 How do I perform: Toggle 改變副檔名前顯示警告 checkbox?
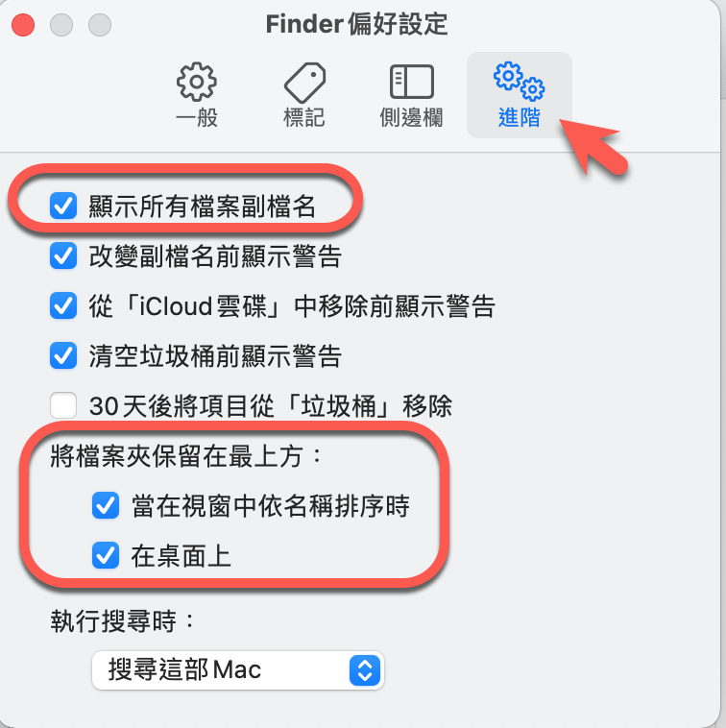point(63,255)
